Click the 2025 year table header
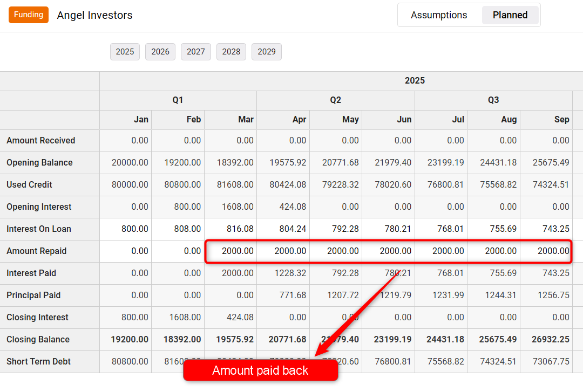Image resolution: width=583 pixels, height=392 pixels. 415,81
